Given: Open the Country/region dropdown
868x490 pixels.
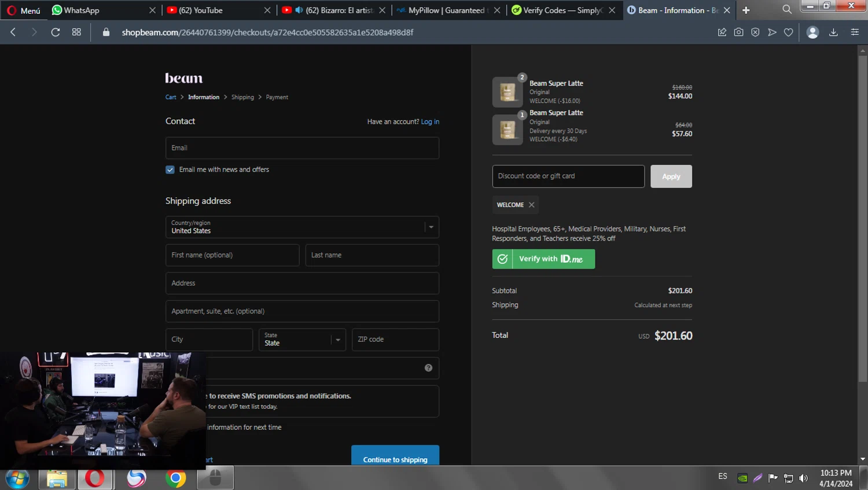Looking at the screenshot, I should click(302, 227).
